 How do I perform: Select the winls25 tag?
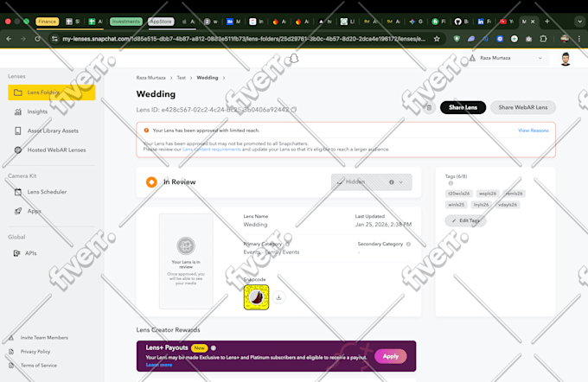click(456, 205)
